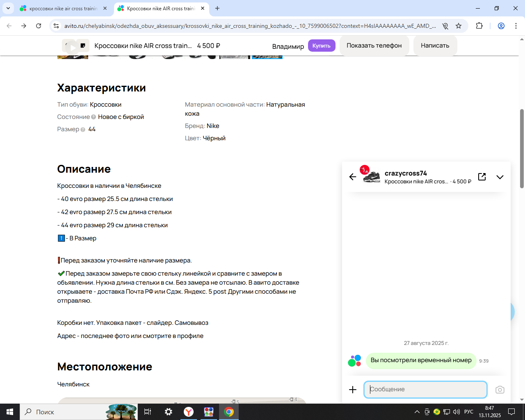Close the first browser tab
Viewport: 525px width, 420px height.
point(105,9)
